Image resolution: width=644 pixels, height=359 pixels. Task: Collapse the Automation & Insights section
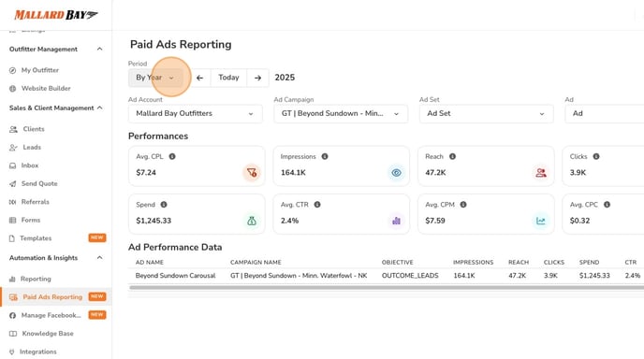coord(99,258)
